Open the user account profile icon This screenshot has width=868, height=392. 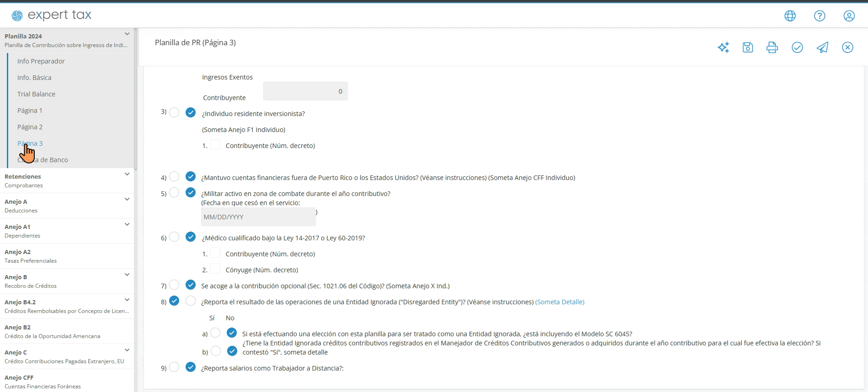[x=849, y=16]
